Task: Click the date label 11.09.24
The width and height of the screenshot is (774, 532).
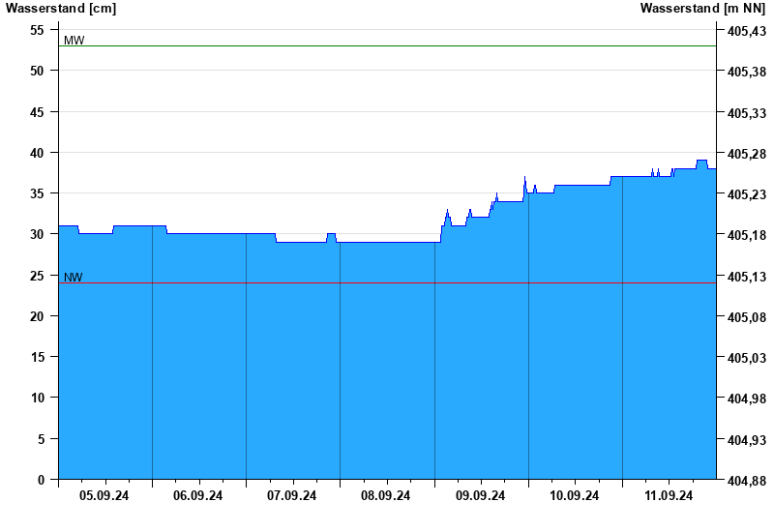Action: (x=669, y=495)
